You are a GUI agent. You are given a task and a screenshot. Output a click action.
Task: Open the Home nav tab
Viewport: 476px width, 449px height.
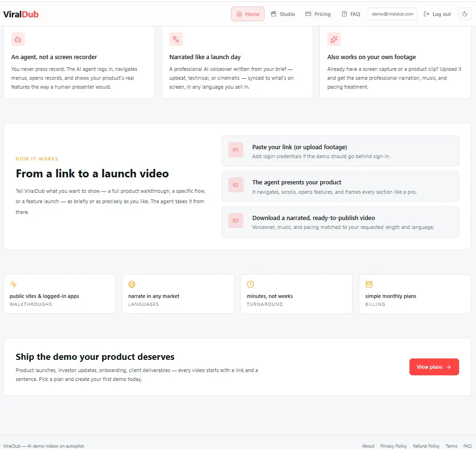point(248,14)
